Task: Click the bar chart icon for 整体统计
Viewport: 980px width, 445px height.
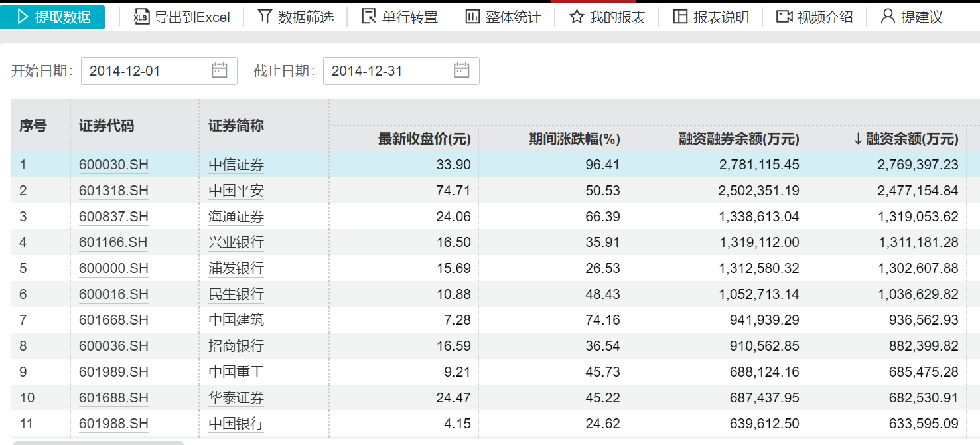Action: pyautogui.click(x=472, y=16)
